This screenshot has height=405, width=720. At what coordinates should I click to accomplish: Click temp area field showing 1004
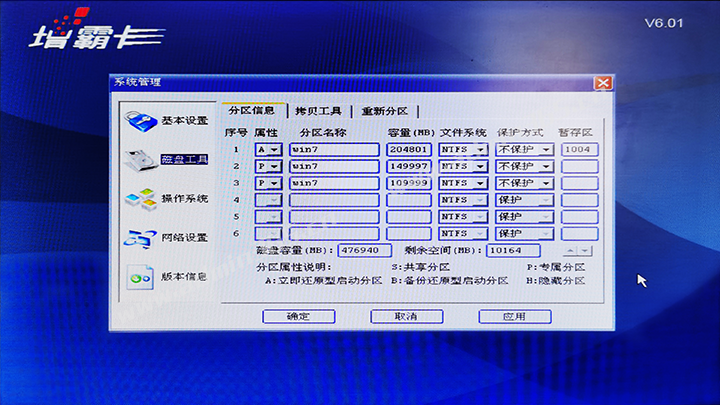[x=579, y=150]
